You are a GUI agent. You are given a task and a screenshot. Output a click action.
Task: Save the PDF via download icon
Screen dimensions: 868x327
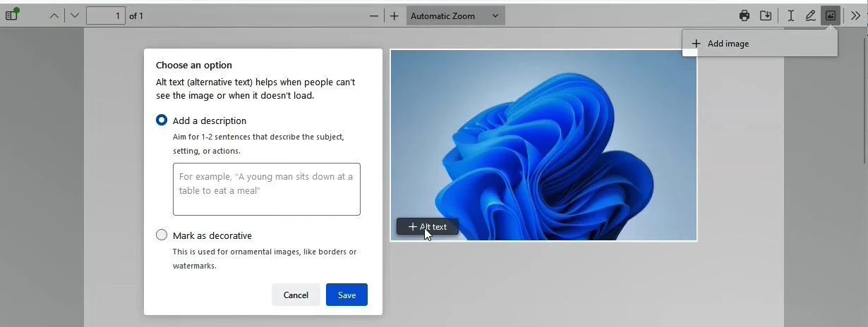point(765,16)
